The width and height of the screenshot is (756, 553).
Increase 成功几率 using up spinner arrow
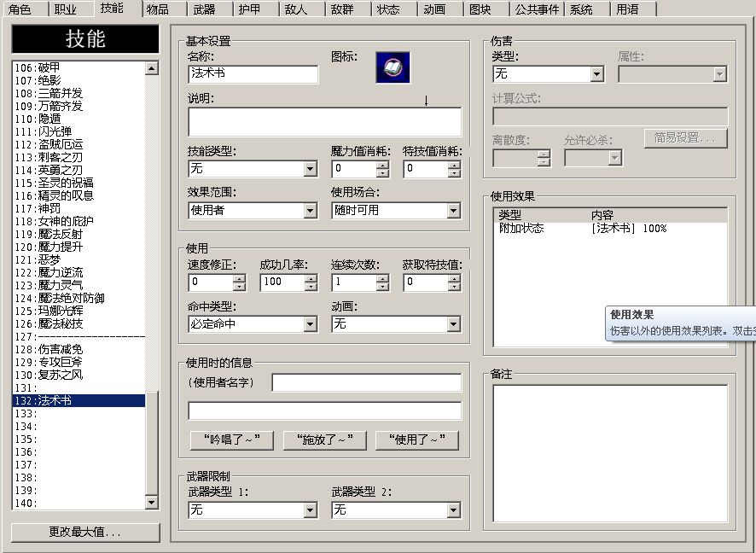pyautogui.click(x=311, y=278)
